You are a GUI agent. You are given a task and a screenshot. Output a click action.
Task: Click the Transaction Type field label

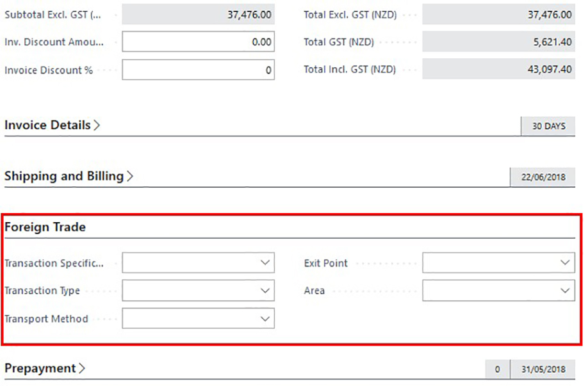[x=42, y=291]
